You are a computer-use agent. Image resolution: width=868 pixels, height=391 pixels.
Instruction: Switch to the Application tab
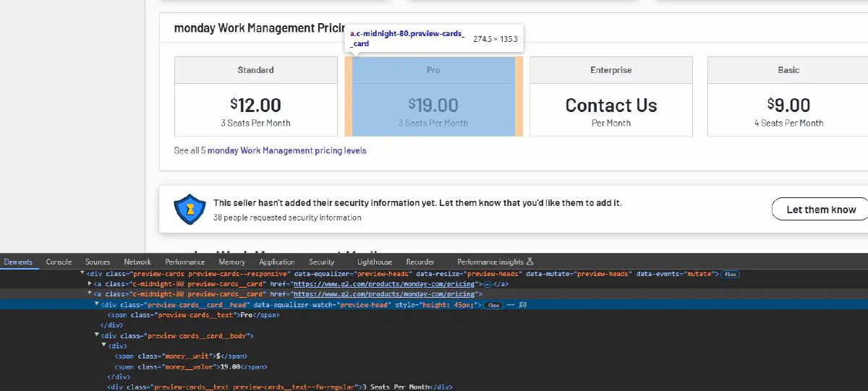coord(276,262)
